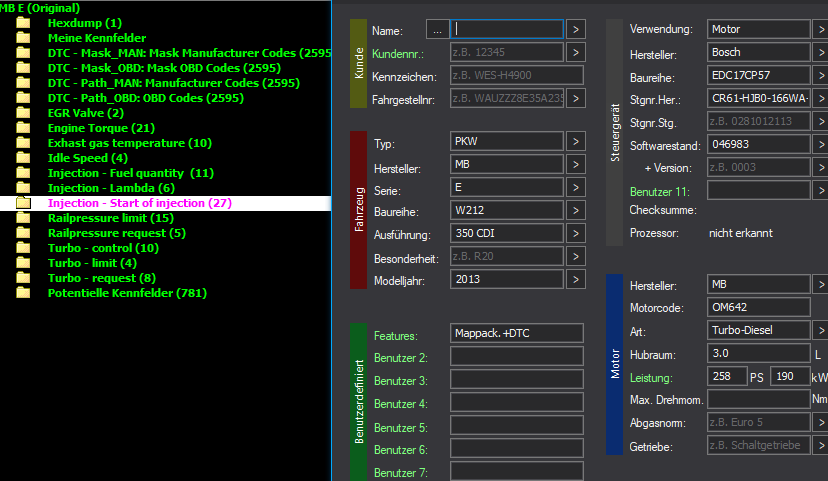Click the folder icon beside Hexdump (1)

click(x=23, y=23)
